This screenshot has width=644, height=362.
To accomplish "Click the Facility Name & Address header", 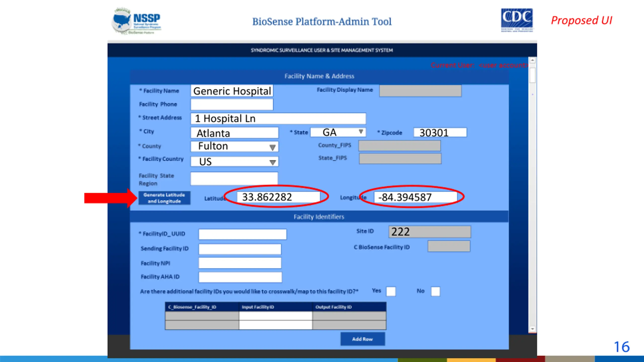I will (319, 76).
